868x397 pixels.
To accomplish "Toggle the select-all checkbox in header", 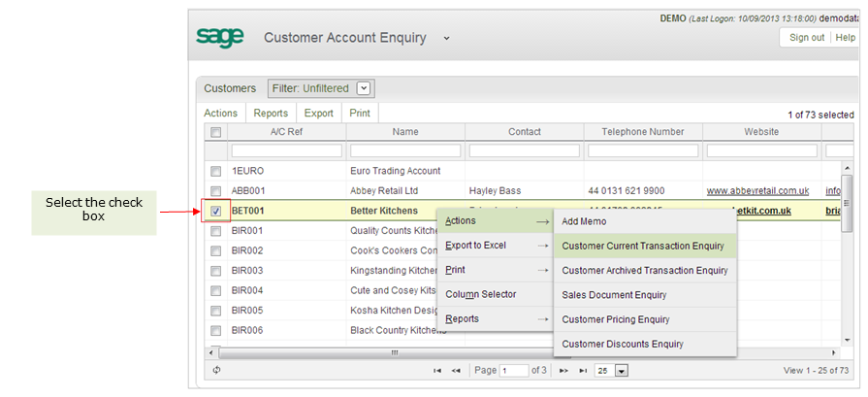I will (216, 132).
